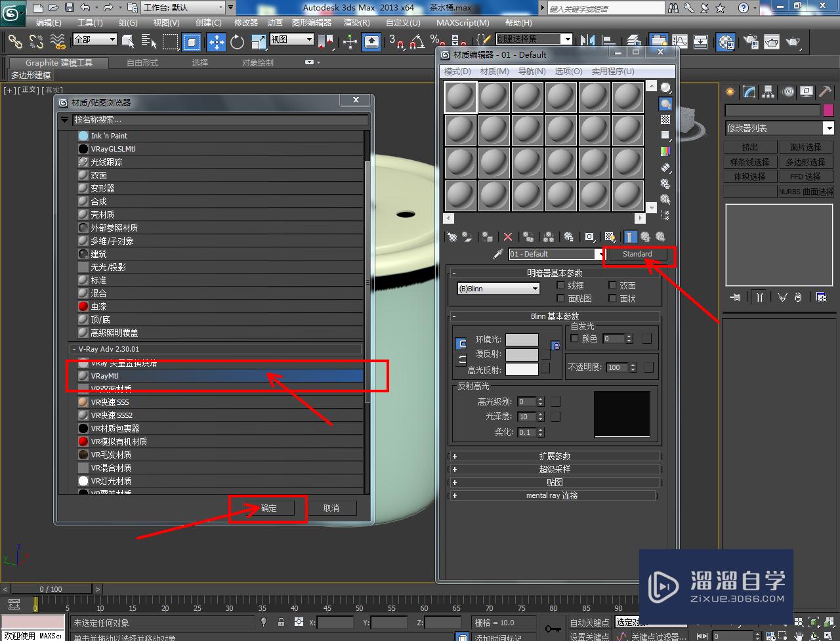Enable the 颜色 self-illumination checkbox
Viewport: 840px width, 641px height.
(575, 339)
